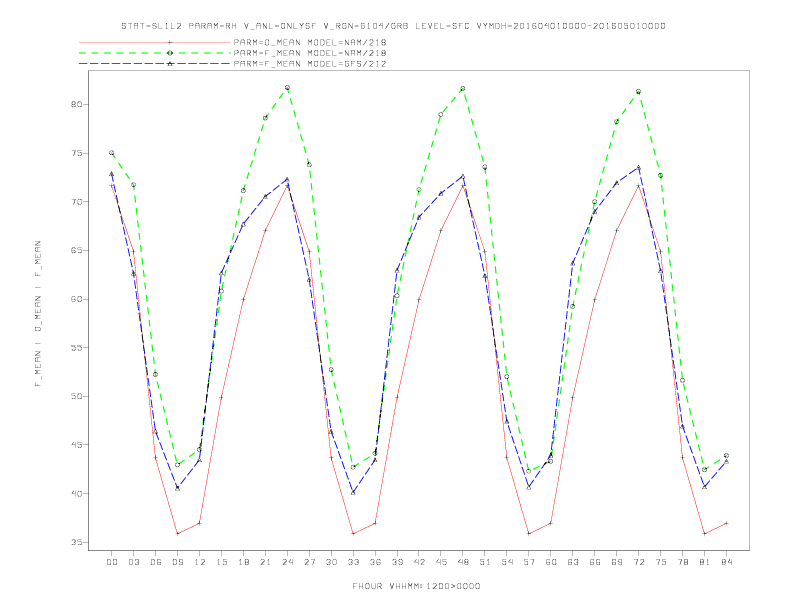
Task: Click the triangle marker on the blue legend line
Action: click(x=170, y=64)
